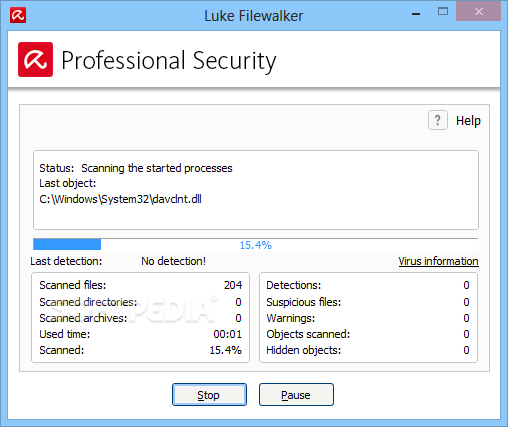Select the last object file path text
508x427 pixels.
pyautogui.click(x=120, y=199)
